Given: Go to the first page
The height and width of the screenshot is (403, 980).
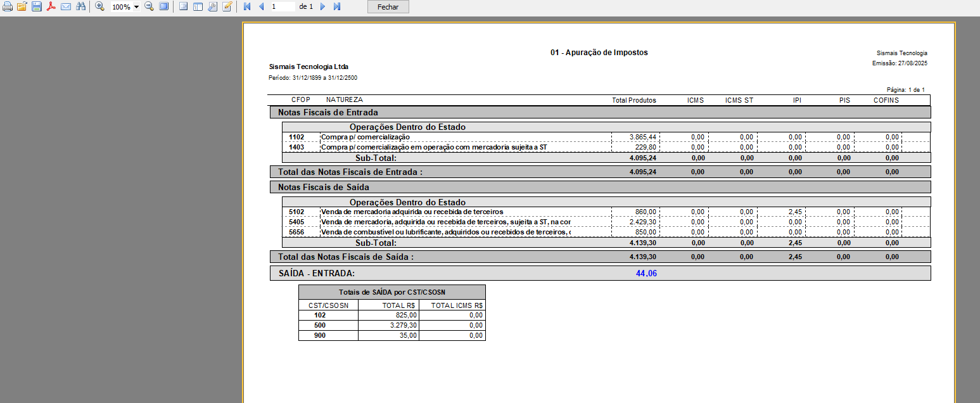Looking at the screenshot, I should 247,6.
